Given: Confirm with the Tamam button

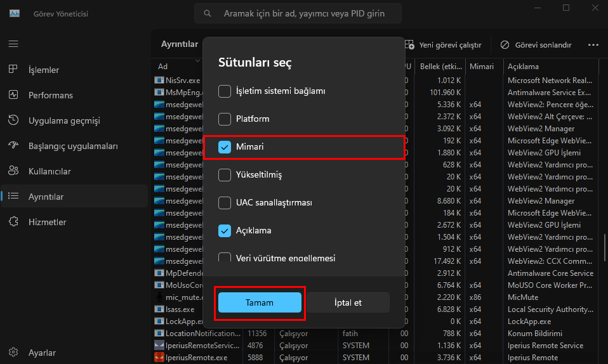Looking at the screenshot, I should 260,302.
